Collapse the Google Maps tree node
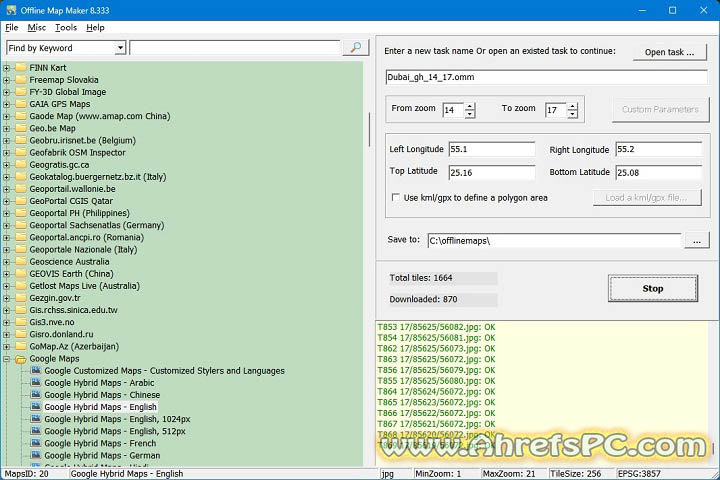The width and height of the screenshot is (720, 480). [x=6, y=359]
